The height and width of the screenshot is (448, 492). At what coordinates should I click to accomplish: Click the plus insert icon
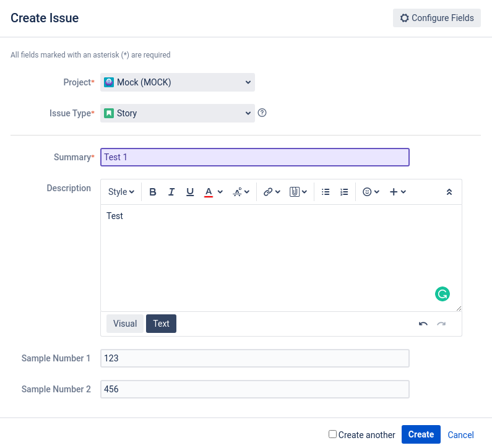(x=394, y=192)
